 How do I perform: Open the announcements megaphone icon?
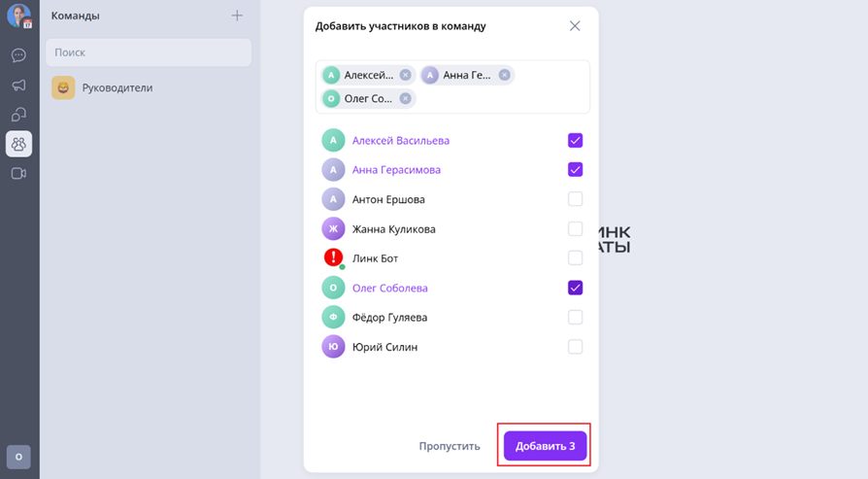[x=18, y=85]
